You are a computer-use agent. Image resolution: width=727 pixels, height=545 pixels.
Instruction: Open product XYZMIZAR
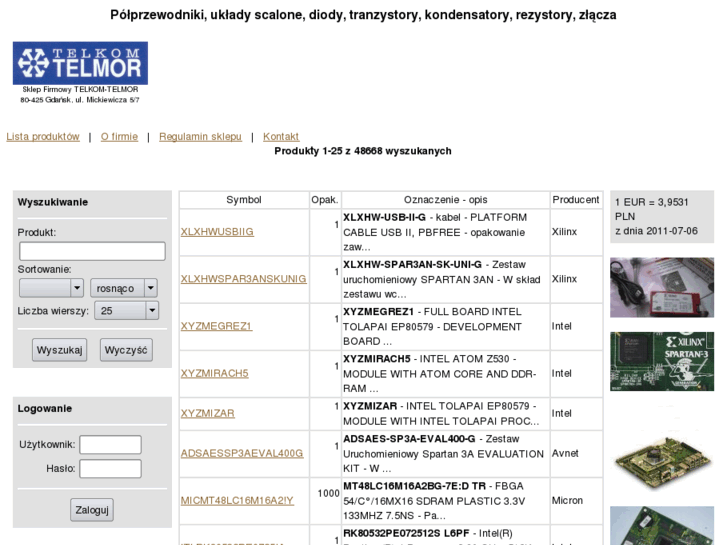(x=208, y=413)
